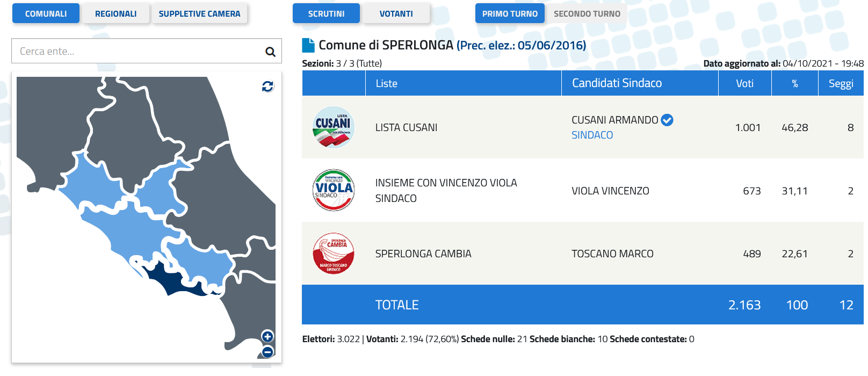Image resolution: width=868 pixels, height=376 pixels.
Task: Select the Comunali tab
Action: pyautogui.click(x=46, y=13)
